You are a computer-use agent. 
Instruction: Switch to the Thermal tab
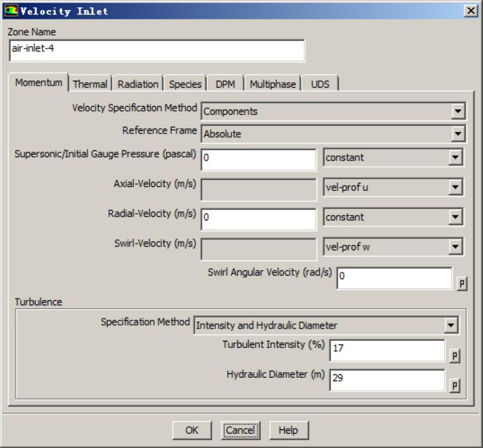click(90, 84)
